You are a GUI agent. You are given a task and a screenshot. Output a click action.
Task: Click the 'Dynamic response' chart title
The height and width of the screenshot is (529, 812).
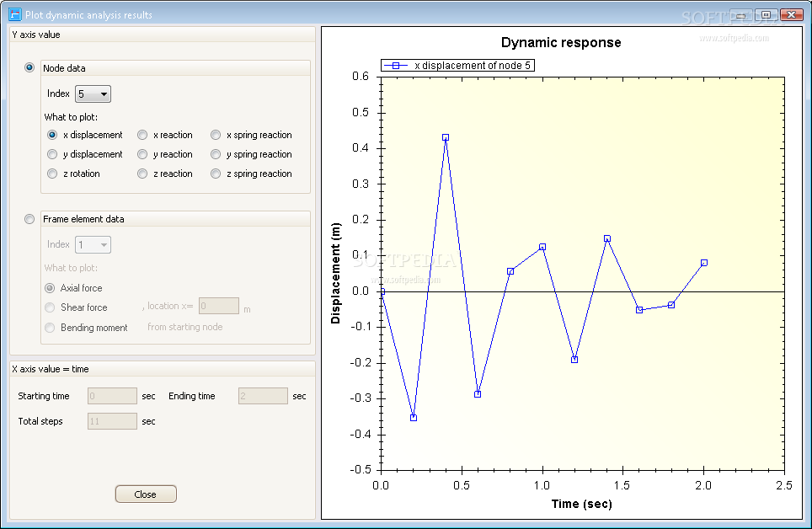(x=561, y=42)
